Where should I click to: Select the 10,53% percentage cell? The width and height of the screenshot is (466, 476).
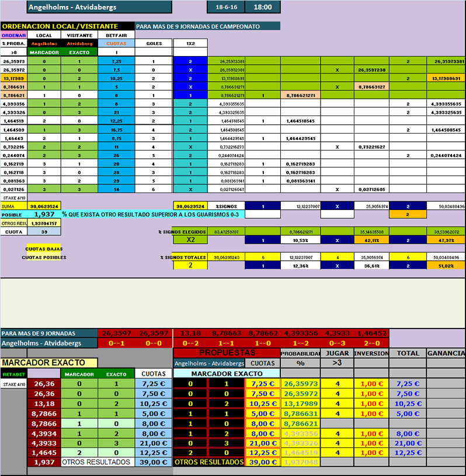click(300, 240)
